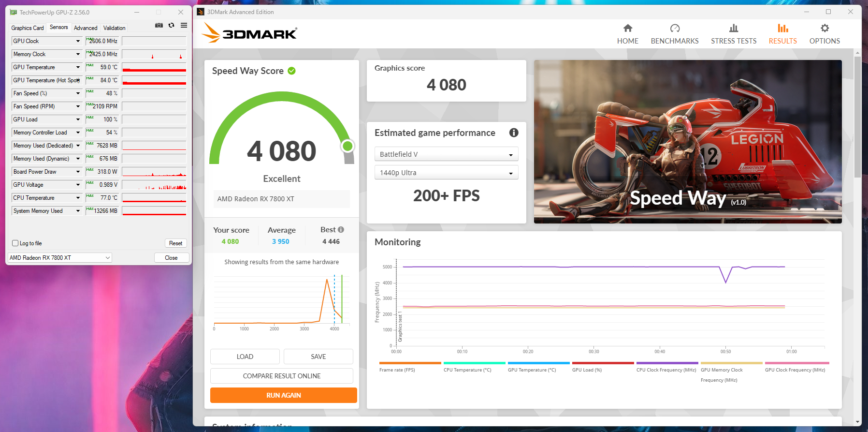Click the Frame rate (FPS) legend color bar
This screenshot has height=432, width=868.
pos(410,363)
